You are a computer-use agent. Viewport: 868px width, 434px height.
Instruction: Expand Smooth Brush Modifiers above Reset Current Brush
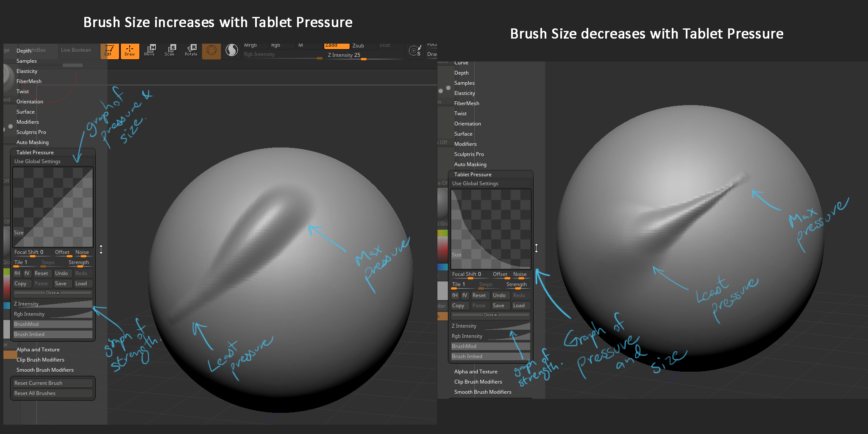click(x=45, y=370)
